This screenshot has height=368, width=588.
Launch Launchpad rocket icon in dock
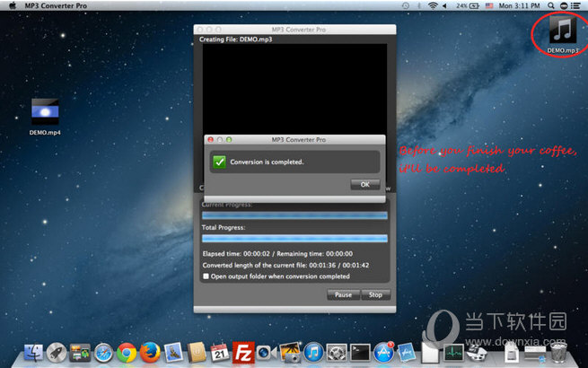click(57, 353)
